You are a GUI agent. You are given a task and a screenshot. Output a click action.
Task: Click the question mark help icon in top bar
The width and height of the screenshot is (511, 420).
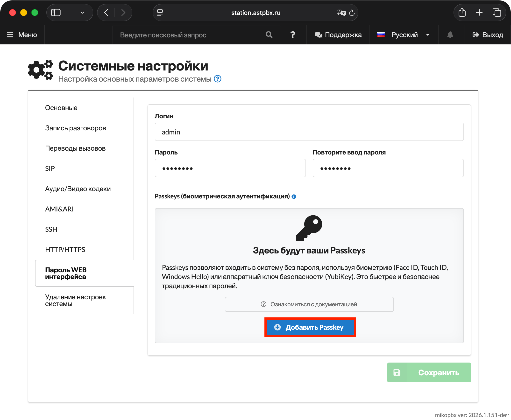pyautogui.click(x=293, y=35)
